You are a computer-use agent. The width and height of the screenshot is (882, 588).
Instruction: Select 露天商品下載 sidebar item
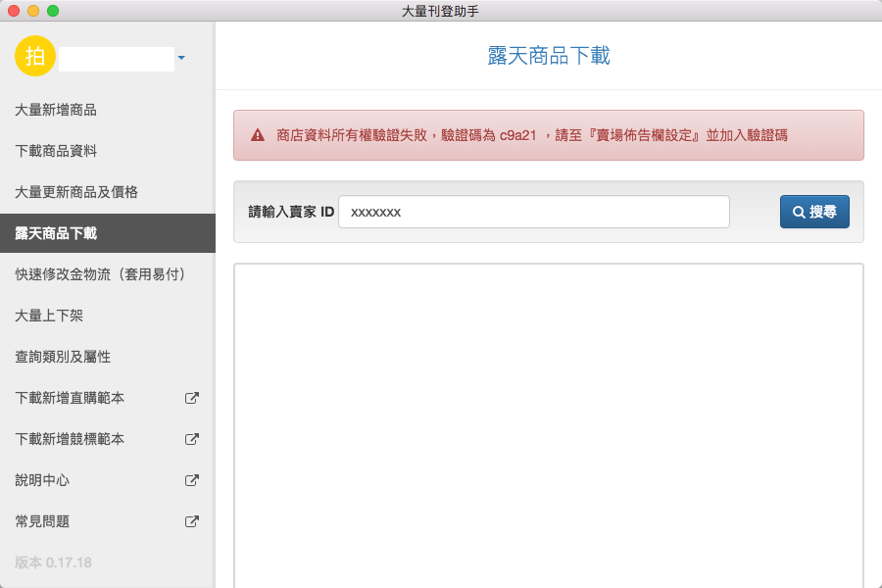(x=56, y=233)
